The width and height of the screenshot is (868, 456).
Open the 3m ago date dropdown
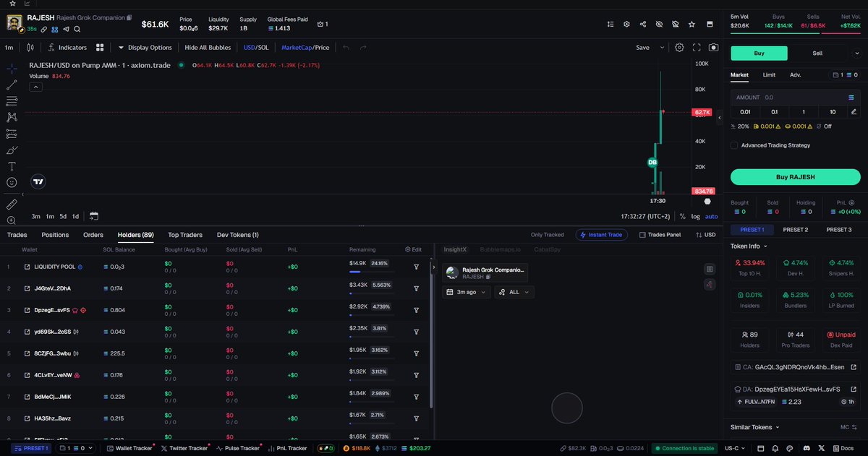pos(466,292)
